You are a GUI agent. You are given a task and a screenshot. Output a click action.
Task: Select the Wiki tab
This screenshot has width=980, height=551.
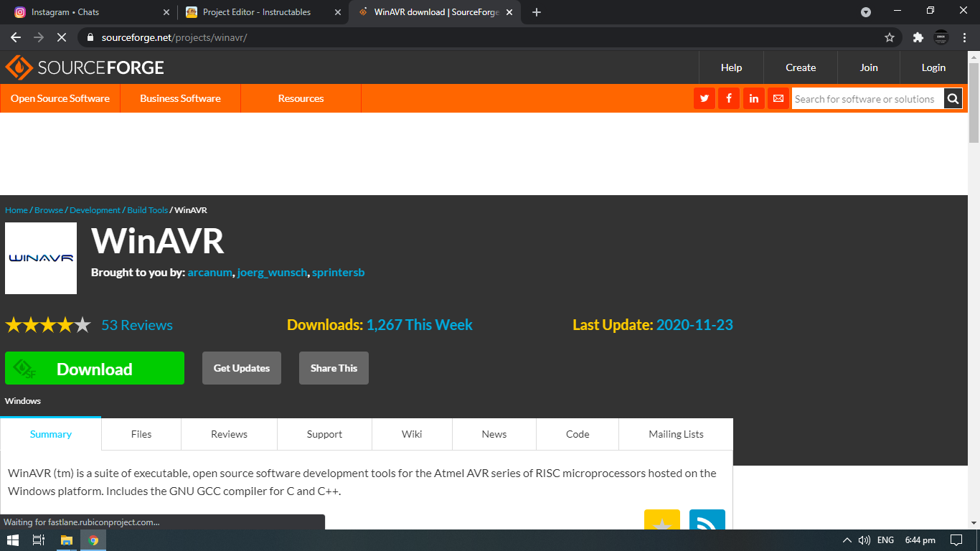[x=412, y=434]
